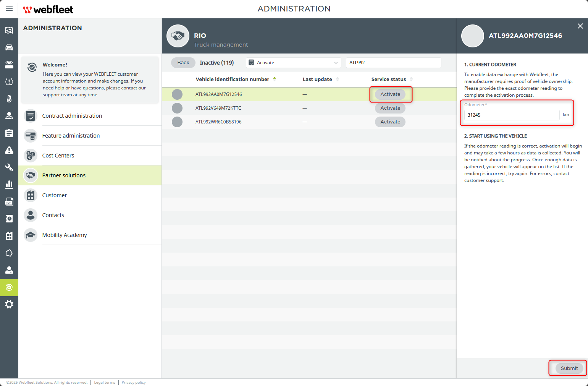Activate vehicle ATL992WR6C0B58196
Viewport: 588px width, 386px height.
(x=390, y=122)
